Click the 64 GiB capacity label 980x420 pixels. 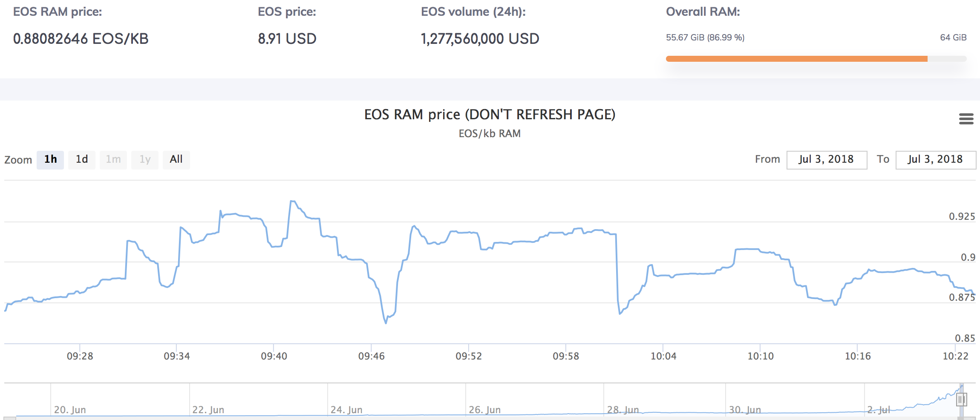(x=953, y=37)
